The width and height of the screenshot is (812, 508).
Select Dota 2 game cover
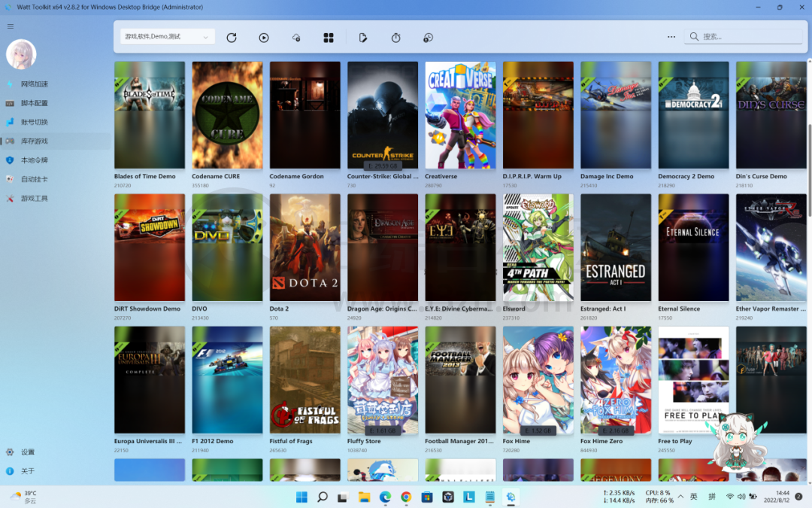pyautogui.click(x=305, y=248)
